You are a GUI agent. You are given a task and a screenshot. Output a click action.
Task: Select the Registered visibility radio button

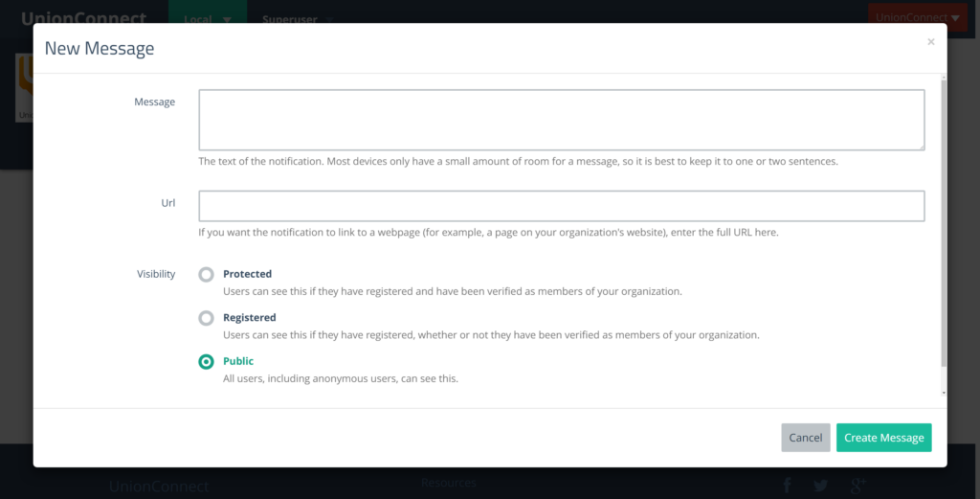click(207, 318)
